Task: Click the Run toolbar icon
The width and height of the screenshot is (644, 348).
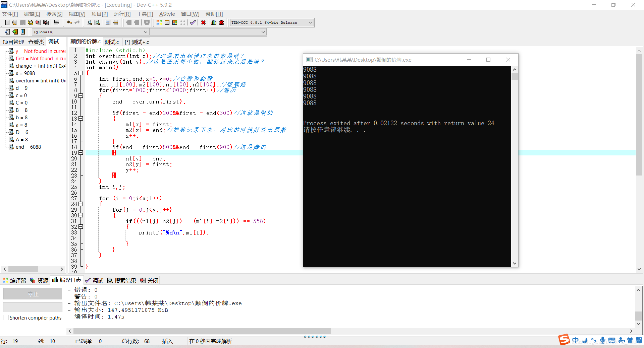Action: 167,22
